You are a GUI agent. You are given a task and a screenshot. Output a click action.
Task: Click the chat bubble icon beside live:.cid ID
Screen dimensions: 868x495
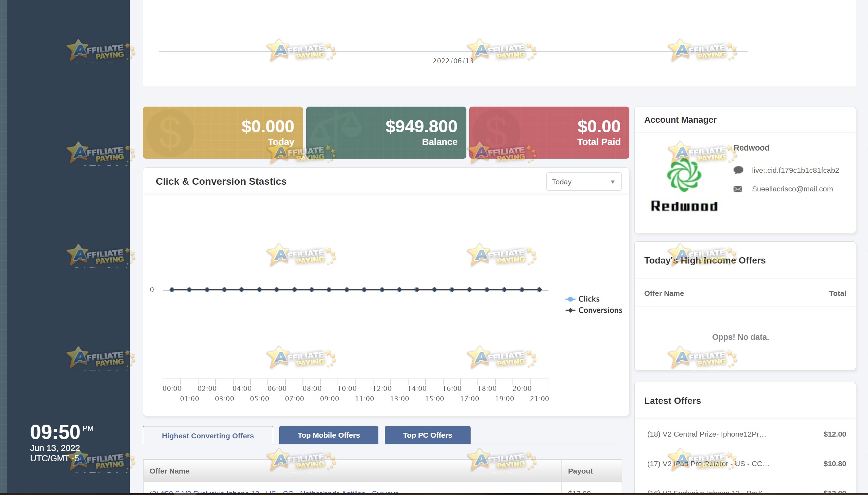[738, 170]
